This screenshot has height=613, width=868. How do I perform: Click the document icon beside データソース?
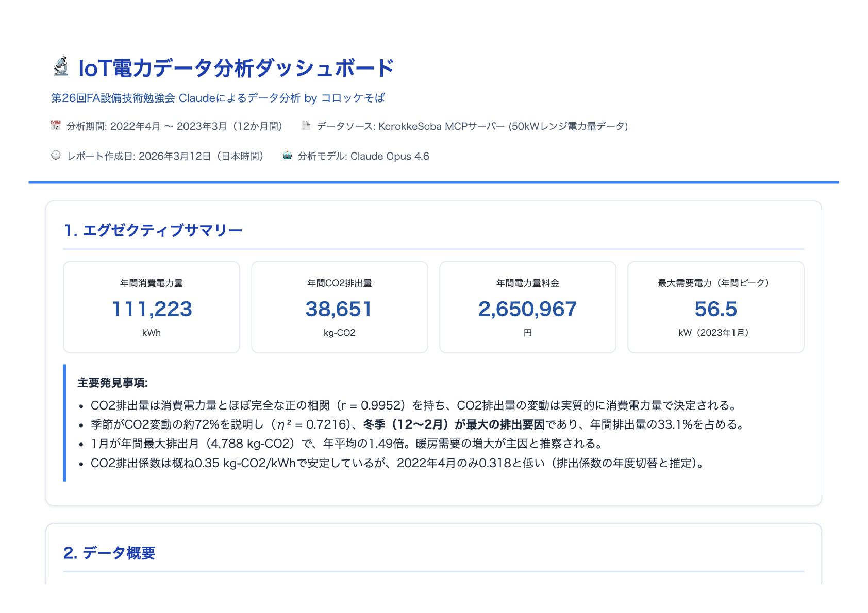(306, 125)
